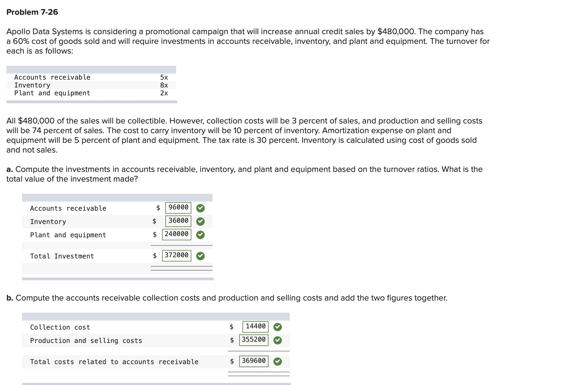The width and height of the screenshot is (588, 385).
Task: Select the 96000 input field
Action: (x=178, y=208)
